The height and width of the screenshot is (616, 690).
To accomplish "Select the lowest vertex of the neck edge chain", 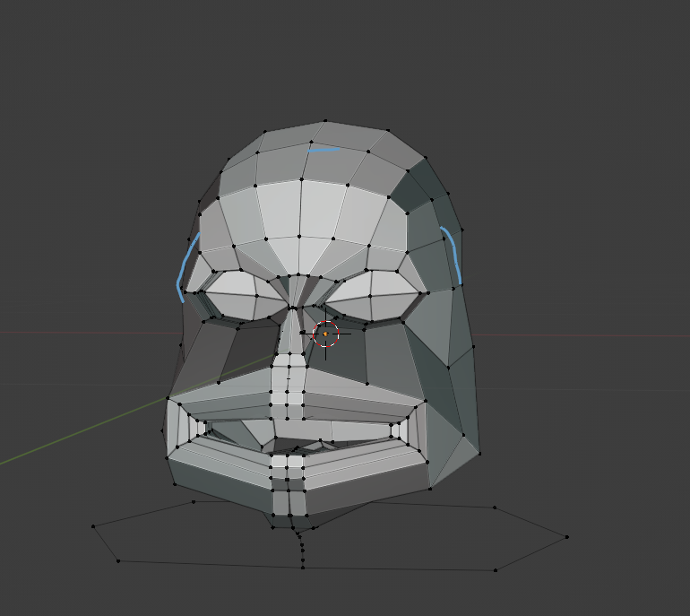I will pos(303,567).
